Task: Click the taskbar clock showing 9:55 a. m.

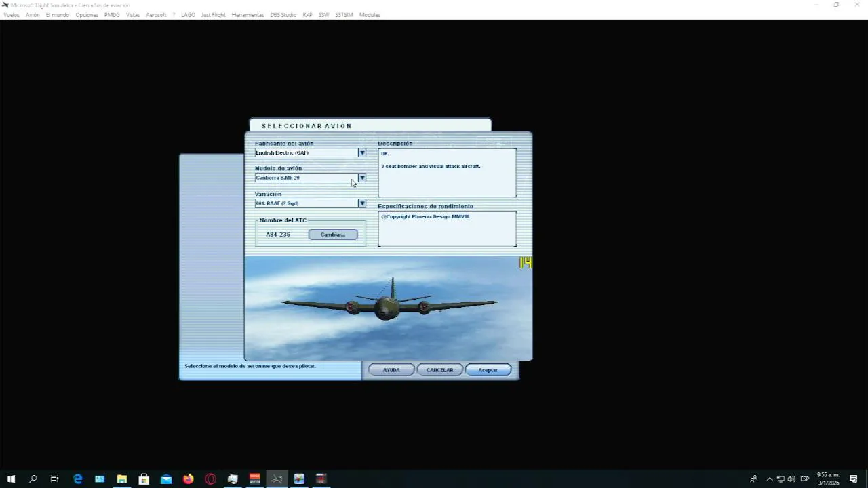Action: tap(829, 479)
